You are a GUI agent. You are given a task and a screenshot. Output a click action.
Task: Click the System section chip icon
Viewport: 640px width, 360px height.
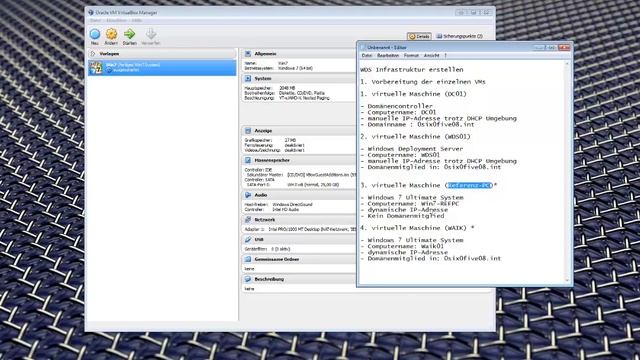click(x=248, y=78)
